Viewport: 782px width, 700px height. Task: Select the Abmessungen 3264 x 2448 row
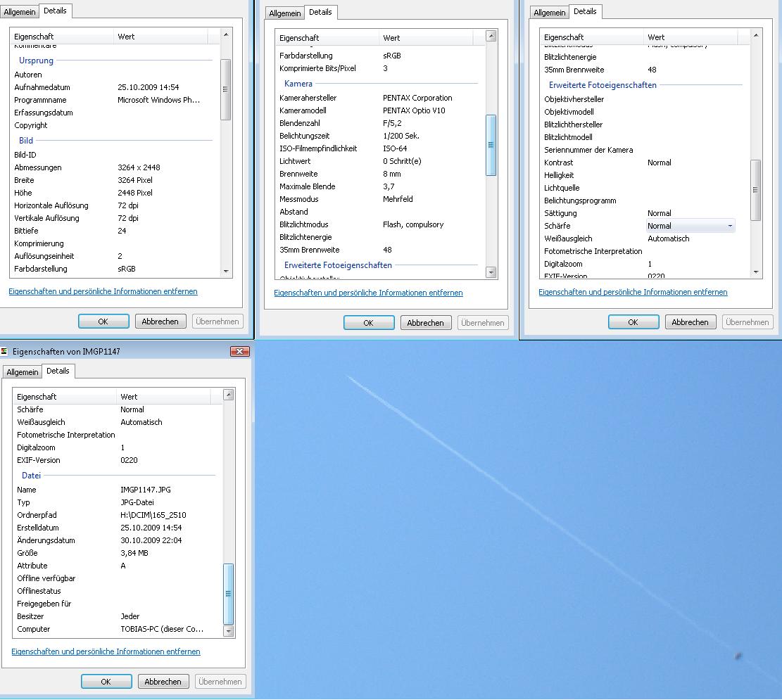click(115, 167)
